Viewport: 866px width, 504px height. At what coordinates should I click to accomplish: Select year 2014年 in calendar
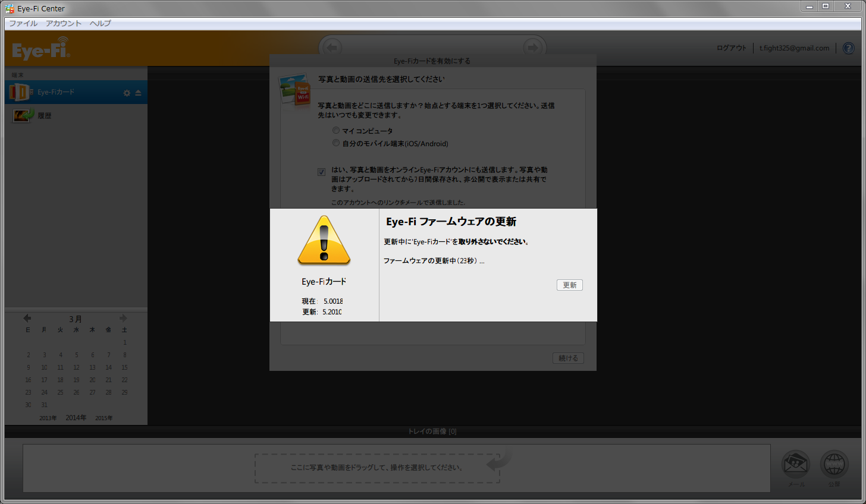pos(76,418)
